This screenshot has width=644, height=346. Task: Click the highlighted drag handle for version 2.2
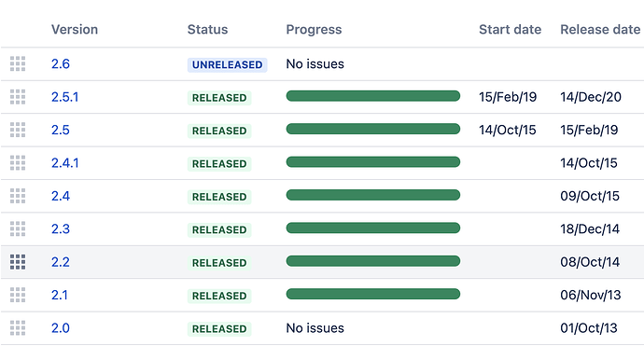pos(18,262)
